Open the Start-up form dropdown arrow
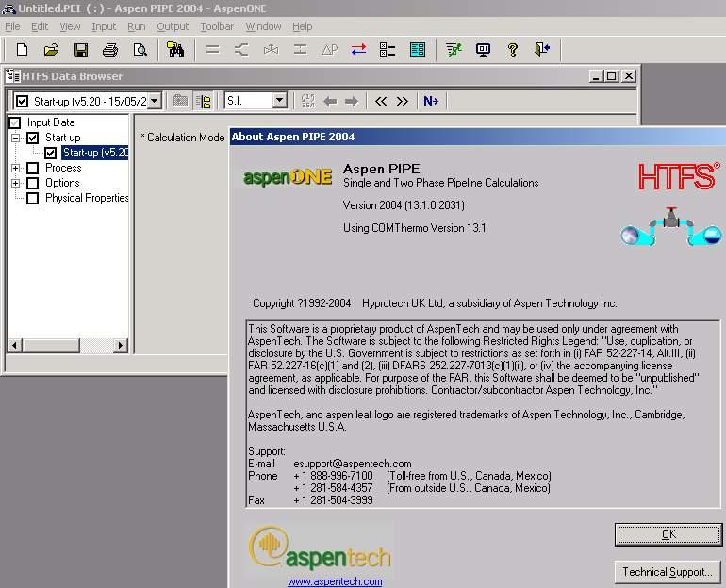Viewport: 726px width, 588px height. 155,101
